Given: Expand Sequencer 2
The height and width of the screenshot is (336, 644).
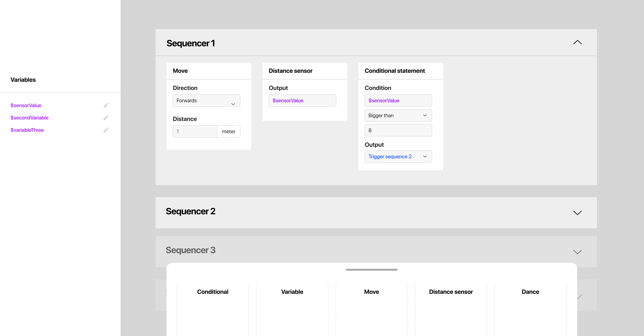Looking at the screenshot, I should click(577, 213).
